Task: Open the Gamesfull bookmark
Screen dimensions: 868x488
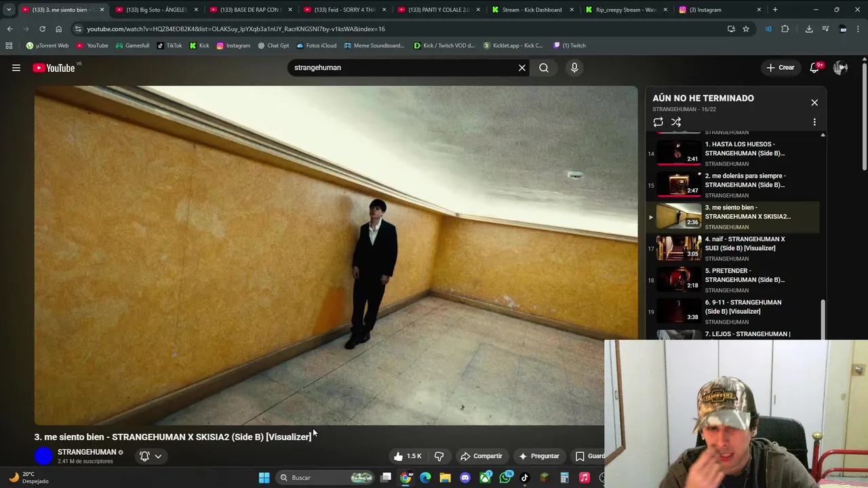Action: pyautogui.click(x=132, y=45)
